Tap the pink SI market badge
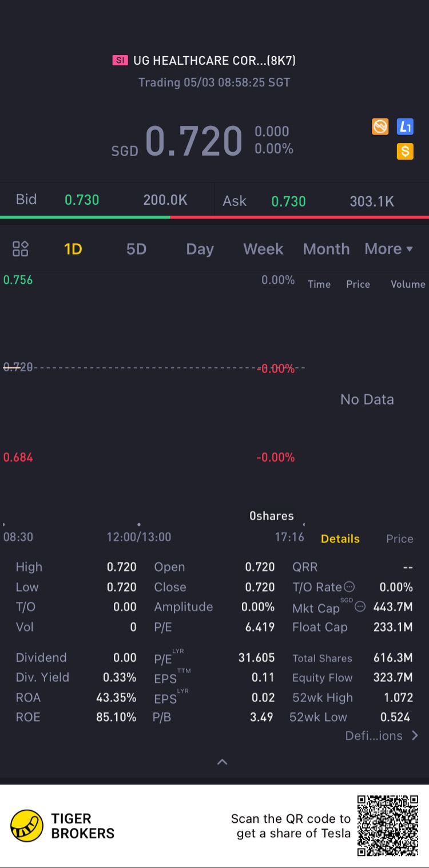 point(120,60)
